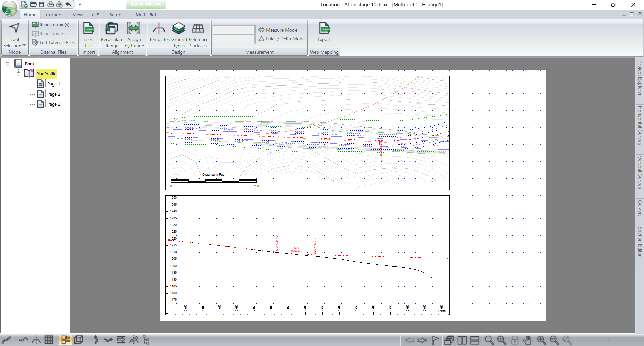Click Edit External Files
Viewport: 644px width, 346px height.
click(x=53, y=42)
